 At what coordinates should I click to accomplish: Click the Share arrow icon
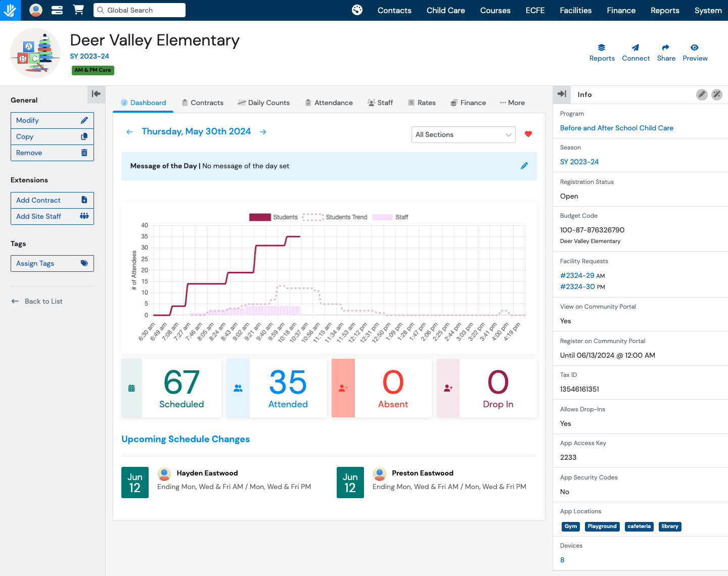point(666,47)
